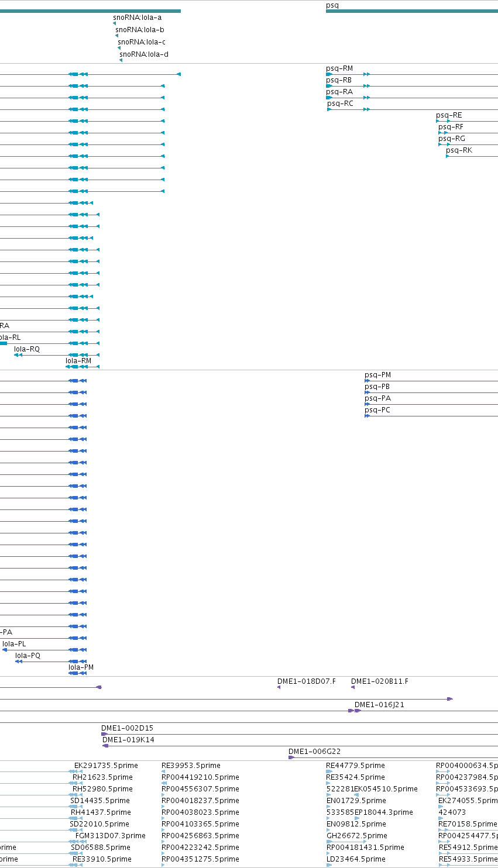Select EST EP18044.3prime
The height and width of the screenshot is (868, 498).
383,812
